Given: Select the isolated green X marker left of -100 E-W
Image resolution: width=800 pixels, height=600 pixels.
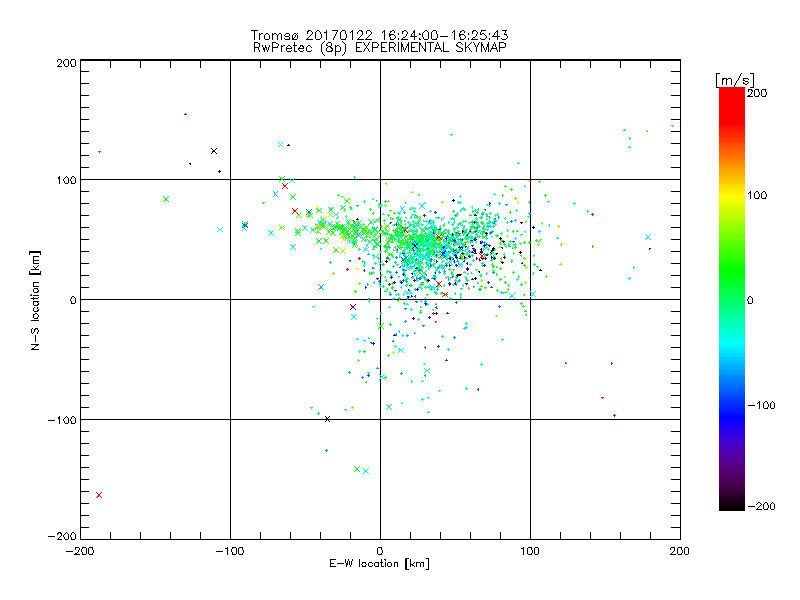Looking at the screenshot, I should tap(166, 199).
